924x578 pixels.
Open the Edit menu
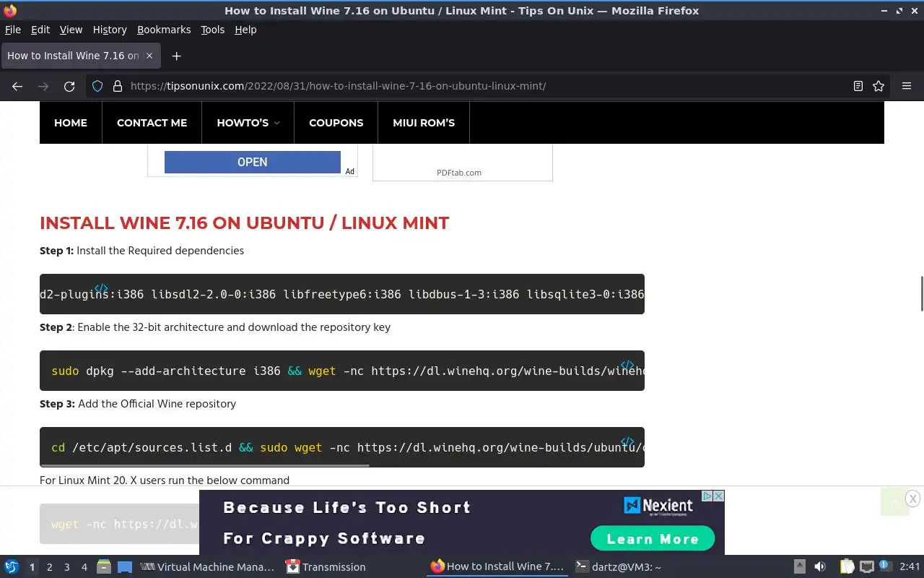point(40,30)
